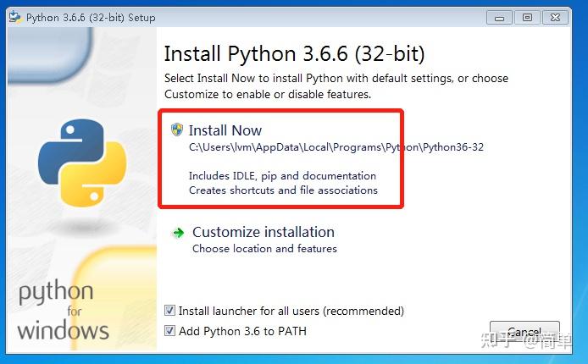Click the Select Install Now instruction paragraph
The width and height of the screenshot is (588, 364).
pos(336,86)
